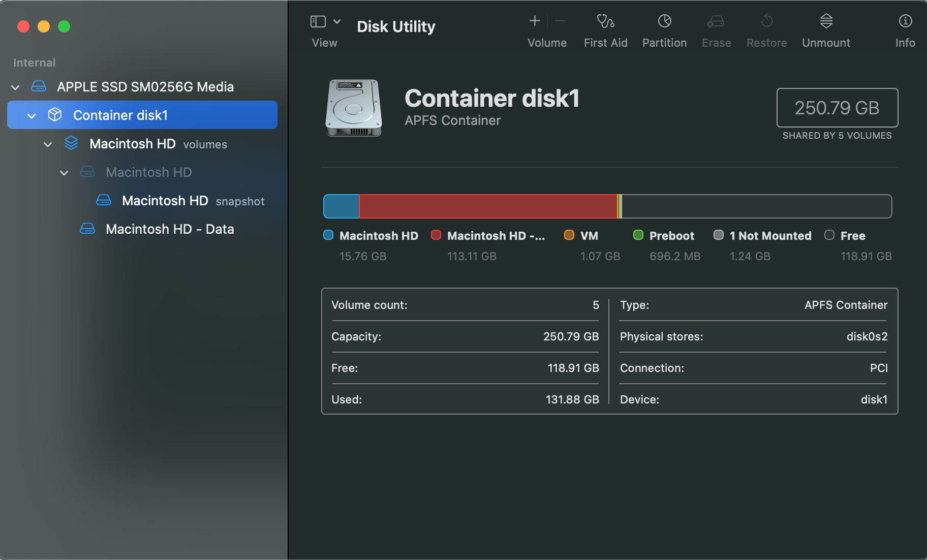This screenshot has height=560, width=927.
Task: Click the Volume toolbar label
Action: pos(547,43)
